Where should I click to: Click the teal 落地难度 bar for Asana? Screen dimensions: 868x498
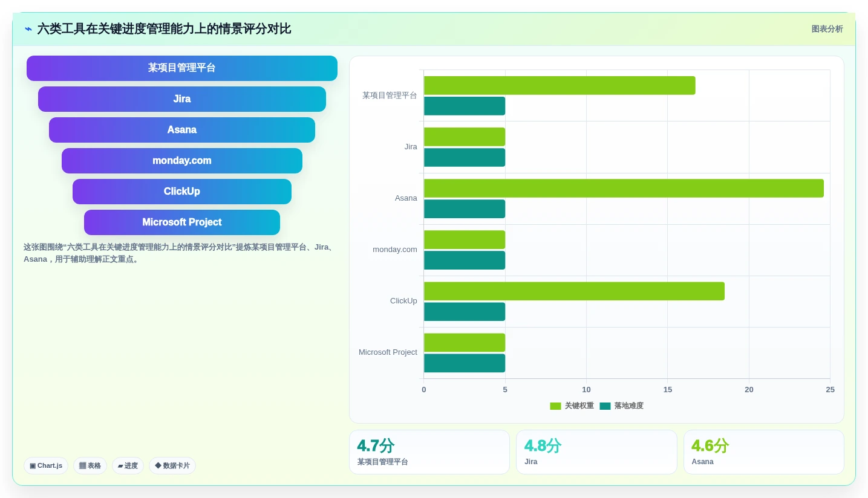click(x=465, y=209)
